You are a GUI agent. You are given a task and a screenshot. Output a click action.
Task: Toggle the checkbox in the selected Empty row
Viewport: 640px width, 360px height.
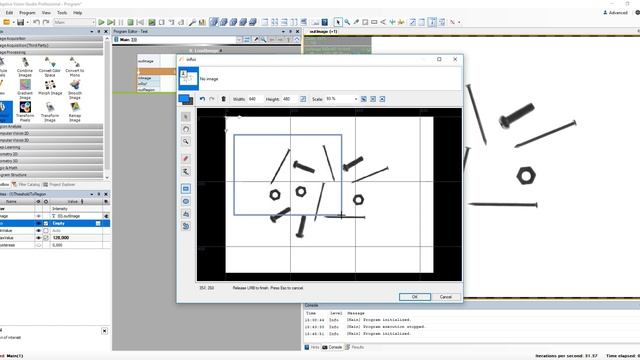46,223
